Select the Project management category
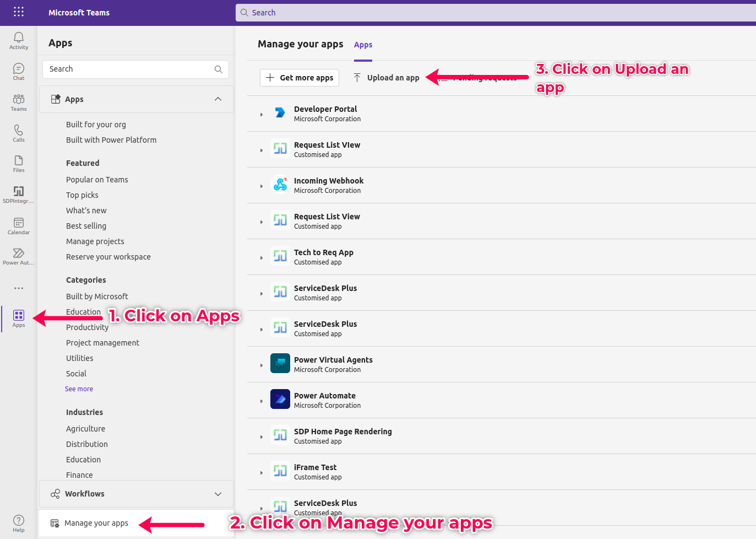This screenshot has height=539, width=756. (x=102, y=343)
